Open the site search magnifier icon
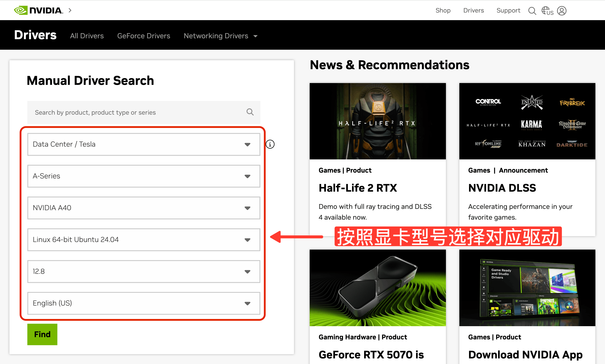Screen dimensions: 605x364 [x=532, y=11]
